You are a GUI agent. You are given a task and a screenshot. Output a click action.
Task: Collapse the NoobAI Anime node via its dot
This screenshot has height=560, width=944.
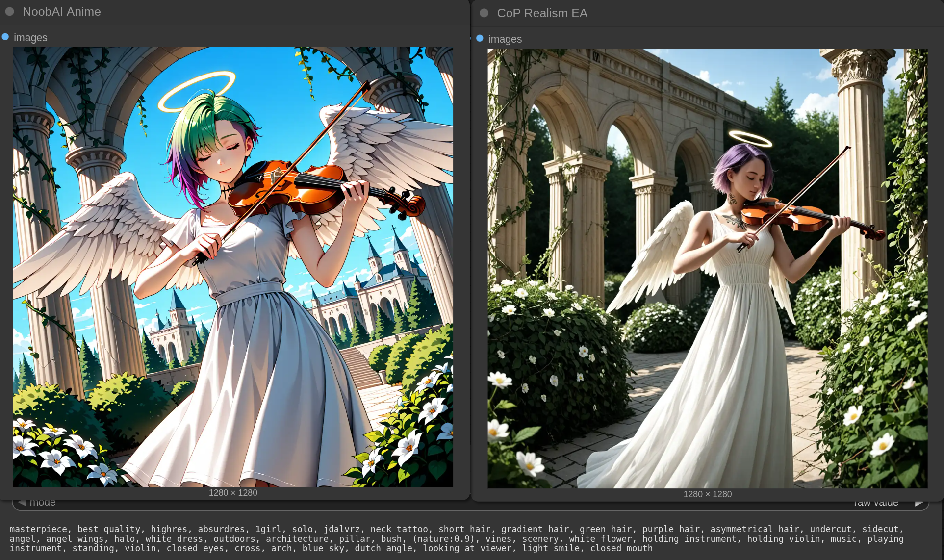click(9, 11)
